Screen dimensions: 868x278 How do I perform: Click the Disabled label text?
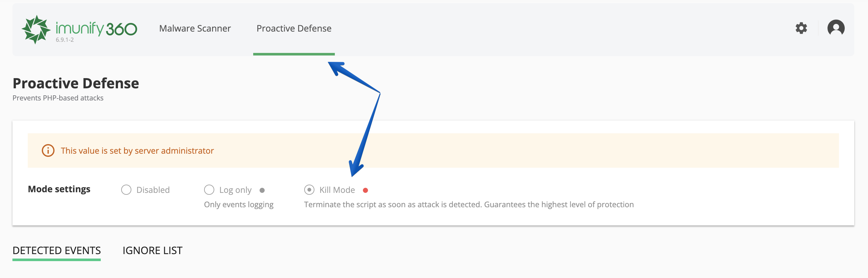[153, 190]
